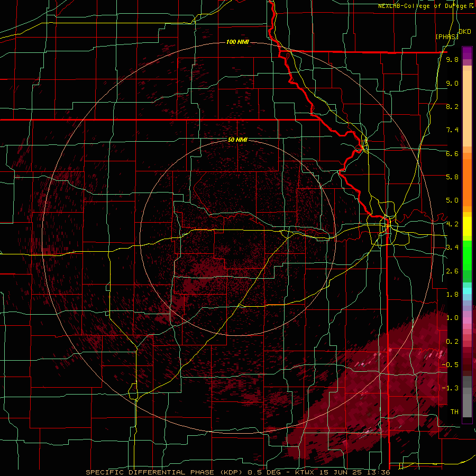Click the OKD label above the scale
The image size is (476, 476).
[x=465, y=32]
